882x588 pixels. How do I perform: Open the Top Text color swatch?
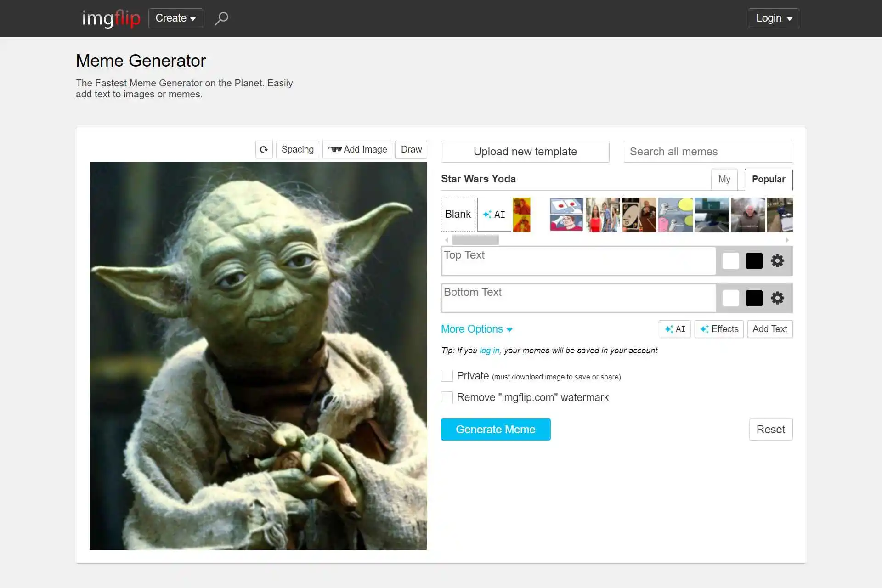(730, 260)
